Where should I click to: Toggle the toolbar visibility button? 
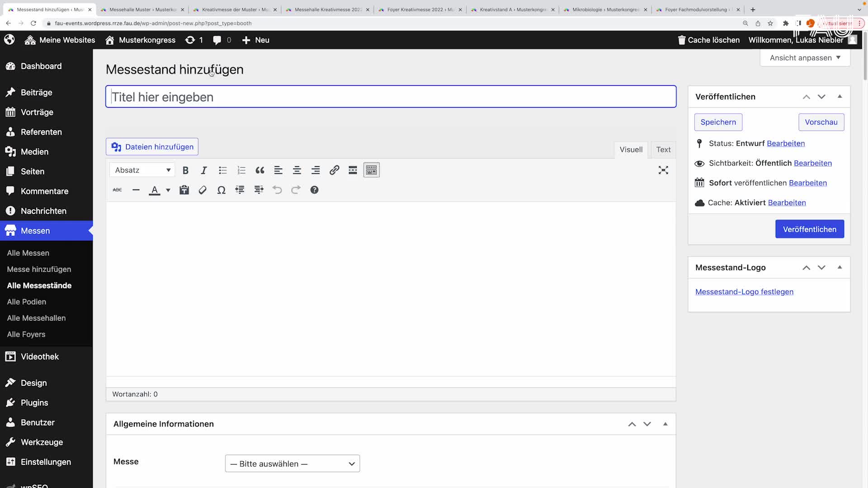371,170
